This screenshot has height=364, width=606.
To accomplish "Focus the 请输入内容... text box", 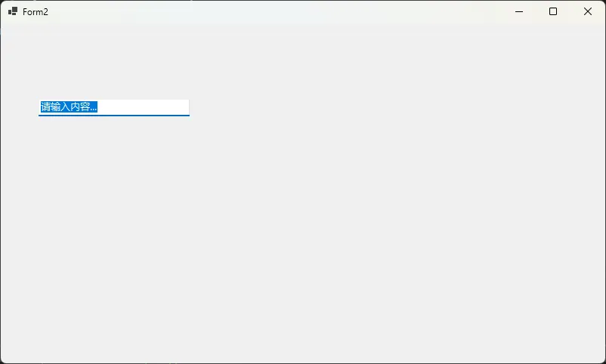I will point(114,107).
